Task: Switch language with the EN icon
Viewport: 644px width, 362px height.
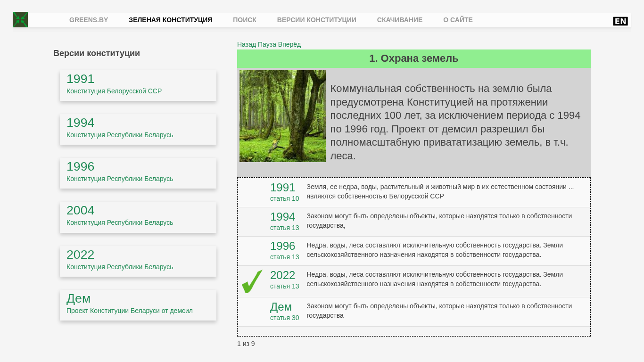Action: pyautogui.click(x=620, y=21)
